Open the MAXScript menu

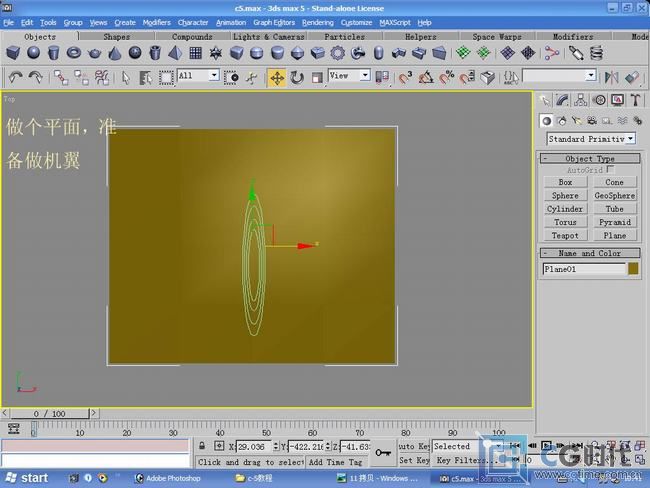[395, 22]
